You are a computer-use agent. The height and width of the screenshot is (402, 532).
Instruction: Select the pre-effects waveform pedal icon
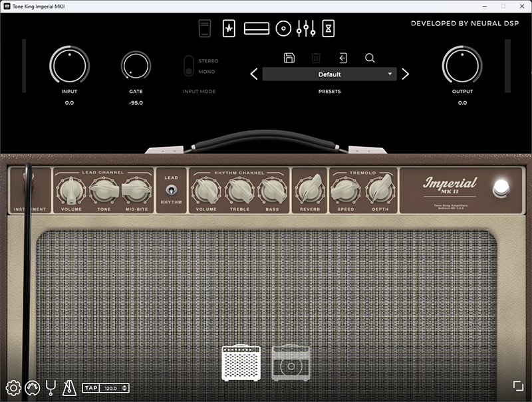click(x=229, y=29)
